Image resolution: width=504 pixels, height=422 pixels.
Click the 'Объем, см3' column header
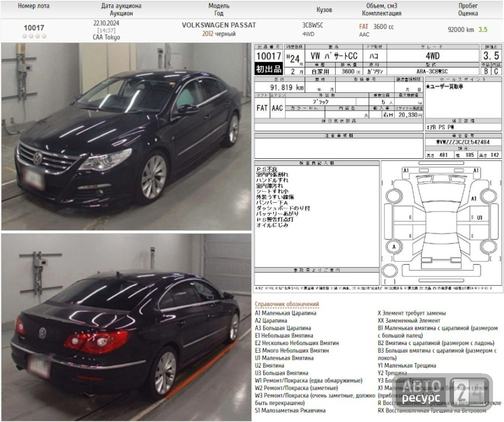click(x=381, y=6)
